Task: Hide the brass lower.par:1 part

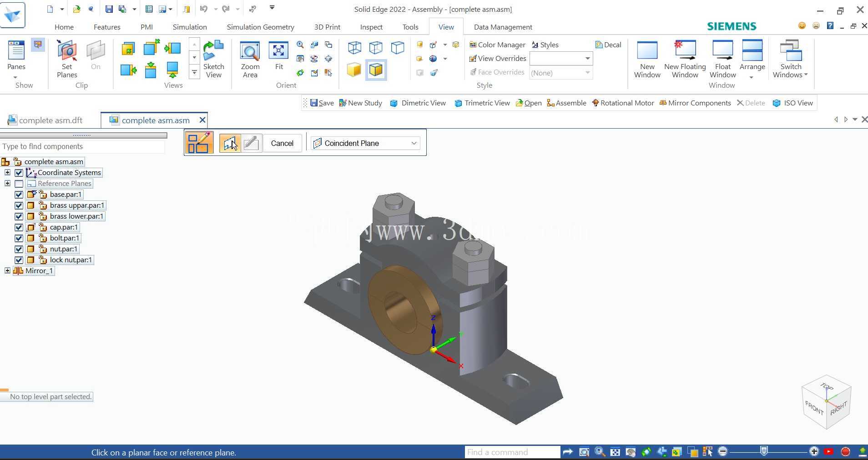Action: point(19,216)
